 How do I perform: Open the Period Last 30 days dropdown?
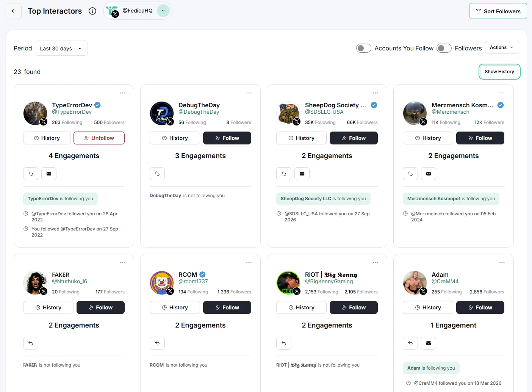61,48
